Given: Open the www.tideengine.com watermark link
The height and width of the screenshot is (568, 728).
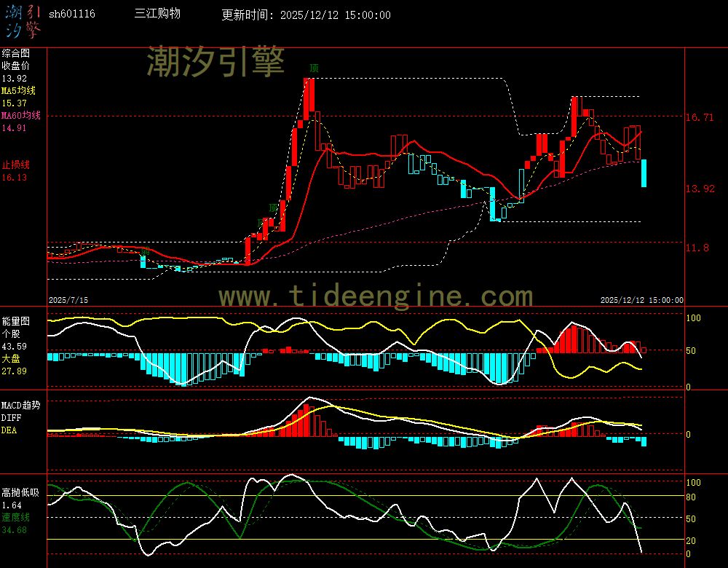Looking at the screenshot, I should pos(376,296).
